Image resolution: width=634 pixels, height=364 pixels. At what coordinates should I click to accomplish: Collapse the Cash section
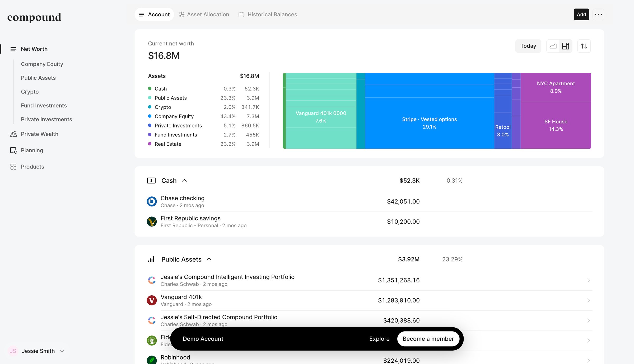coord(184,181)
